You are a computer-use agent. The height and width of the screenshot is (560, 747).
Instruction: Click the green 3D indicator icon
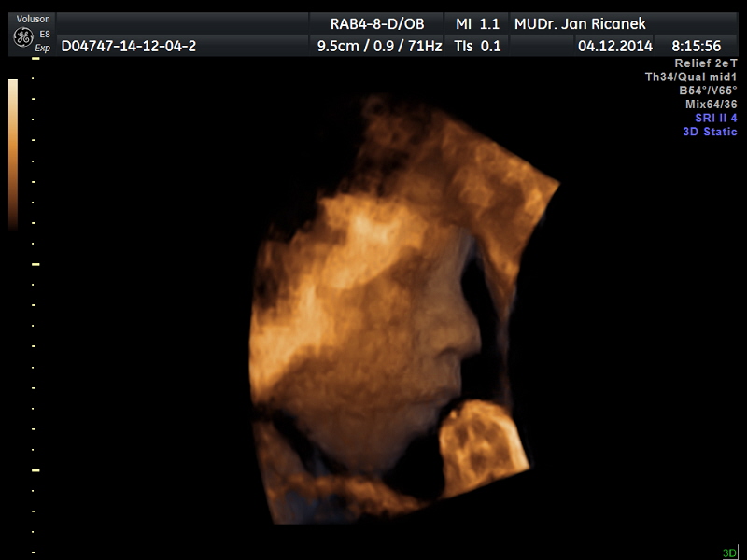(x=729, y=553)
